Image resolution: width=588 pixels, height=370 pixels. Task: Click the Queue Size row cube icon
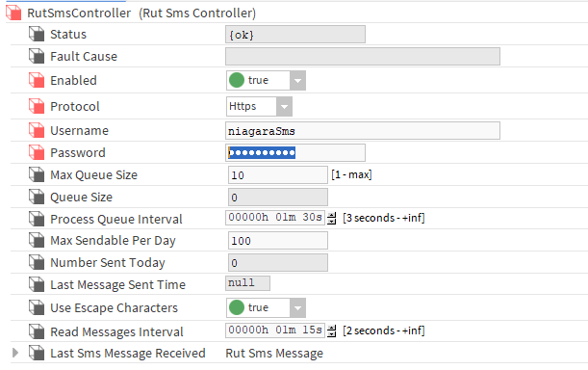pyautogui.click(x=37, y=197)
